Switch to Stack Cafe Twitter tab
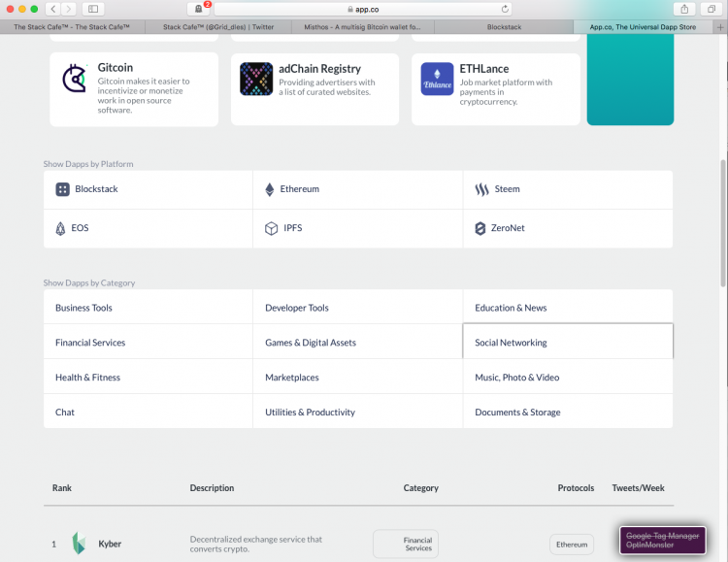The height and width of the screenshot is (562, 728). tap(218, 27)
